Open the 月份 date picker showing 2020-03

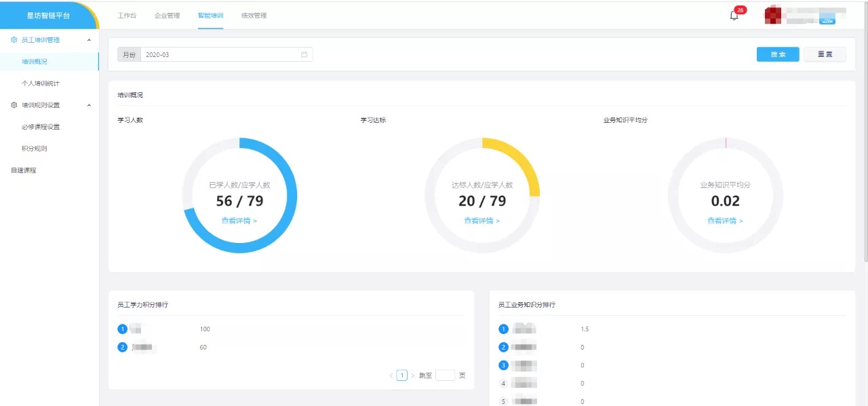(226, 54)
